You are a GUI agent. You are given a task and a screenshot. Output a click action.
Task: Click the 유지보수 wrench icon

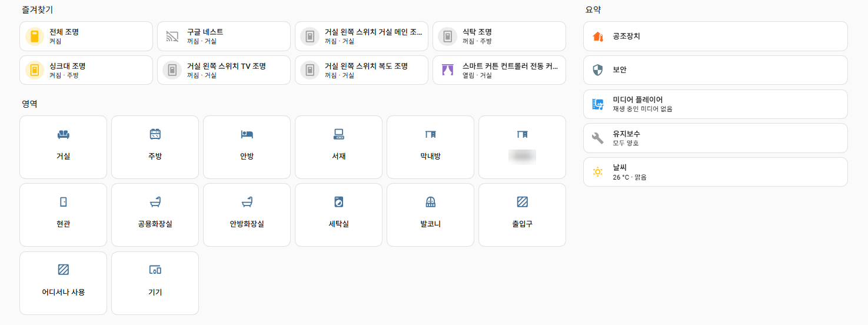(598, 138)
